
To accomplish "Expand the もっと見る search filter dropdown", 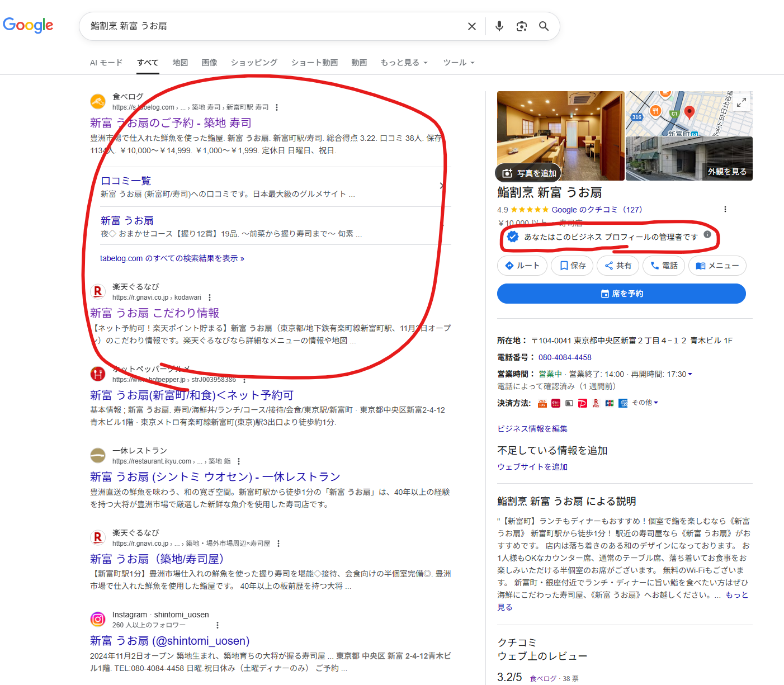I will coord(404,62).
